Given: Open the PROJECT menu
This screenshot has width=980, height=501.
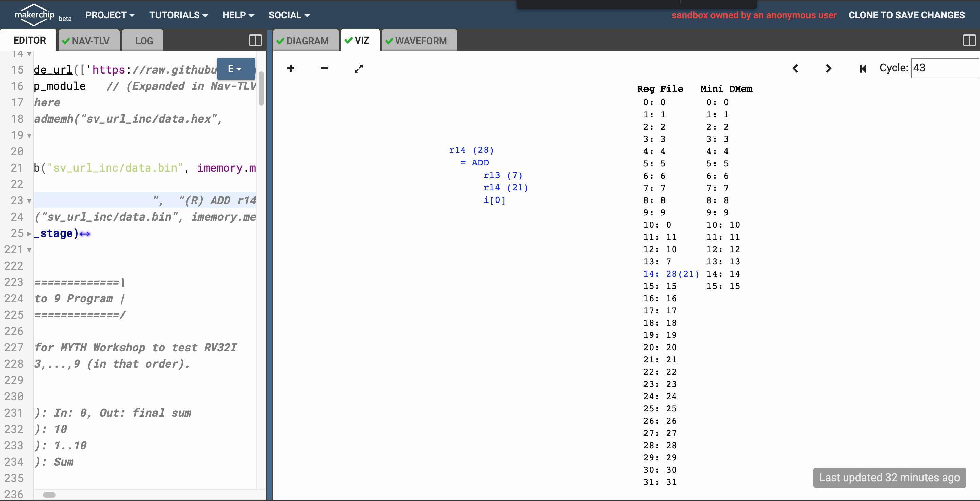Looking at the screenshot, I should (110, 15).
